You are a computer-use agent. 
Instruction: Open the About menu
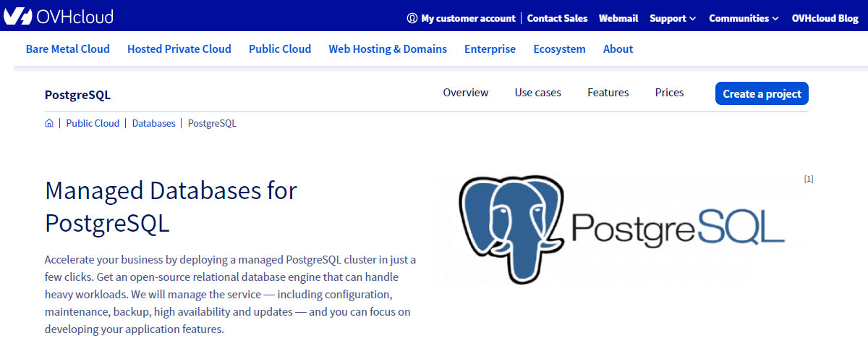[618, 49]
